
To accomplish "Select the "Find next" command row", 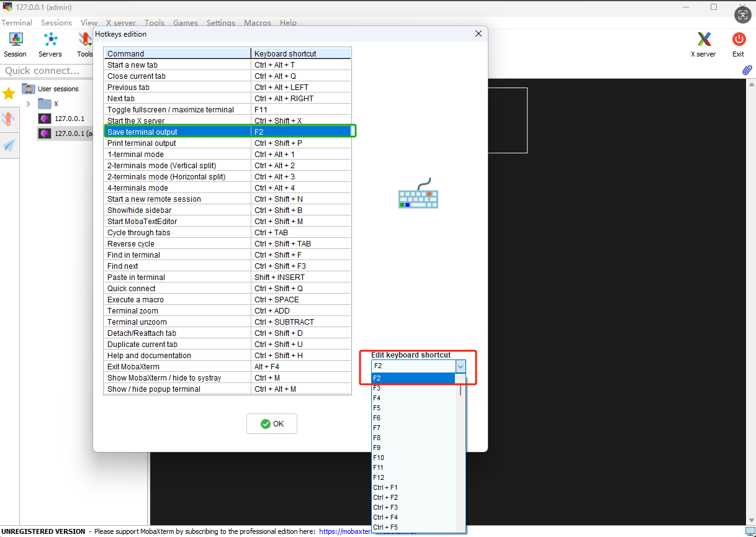I will 227,266.
